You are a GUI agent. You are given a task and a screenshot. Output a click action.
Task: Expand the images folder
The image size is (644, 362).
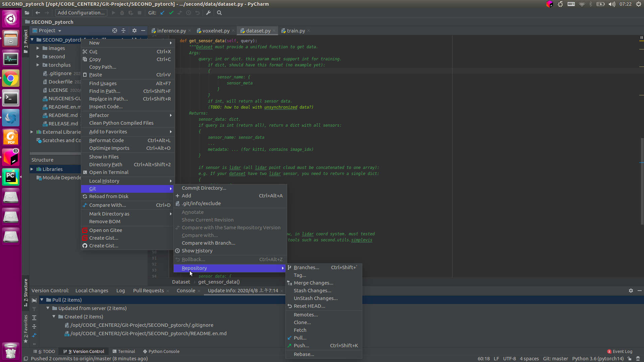(38, 48)
